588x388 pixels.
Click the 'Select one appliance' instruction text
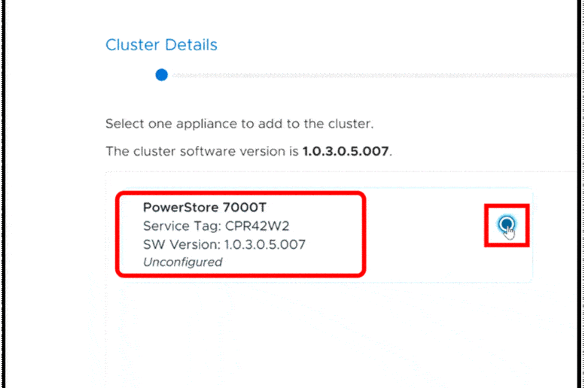pos(239,123)
